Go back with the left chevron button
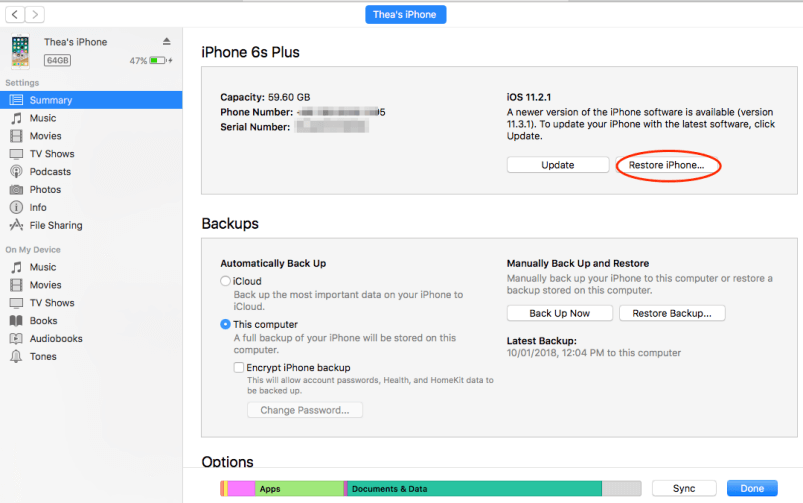803x503 pixels. (x=15, y=14)
